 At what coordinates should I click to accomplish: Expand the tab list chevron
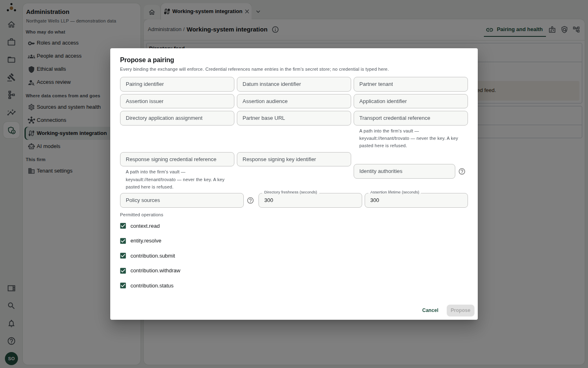258,11
